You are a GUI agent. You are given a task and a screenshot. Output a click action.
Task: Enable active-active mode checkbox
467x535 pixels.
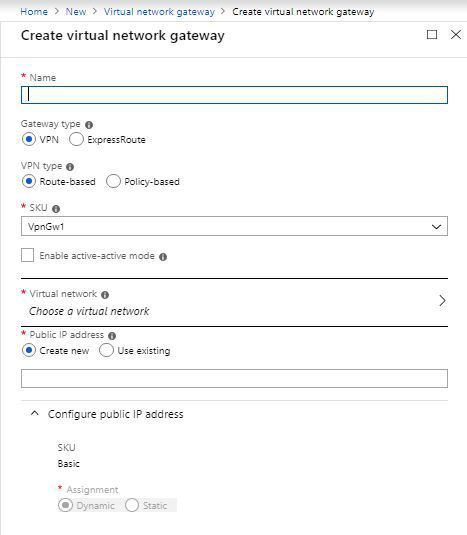pyautogui.click(x=27, y=255)
